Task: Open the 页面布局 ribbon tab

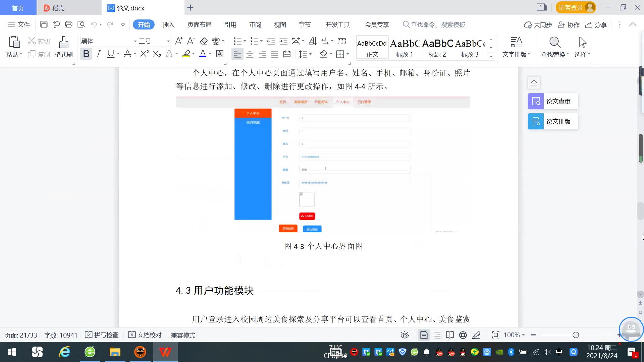Action: click(199, 24)
